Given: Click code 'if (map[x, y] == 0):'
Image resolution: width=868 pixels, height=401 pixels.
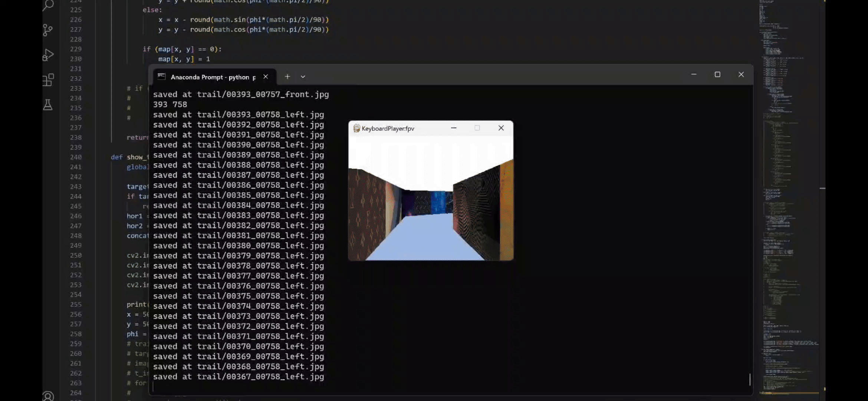Looking at the screenshot, I should click(x=182, y=49).
